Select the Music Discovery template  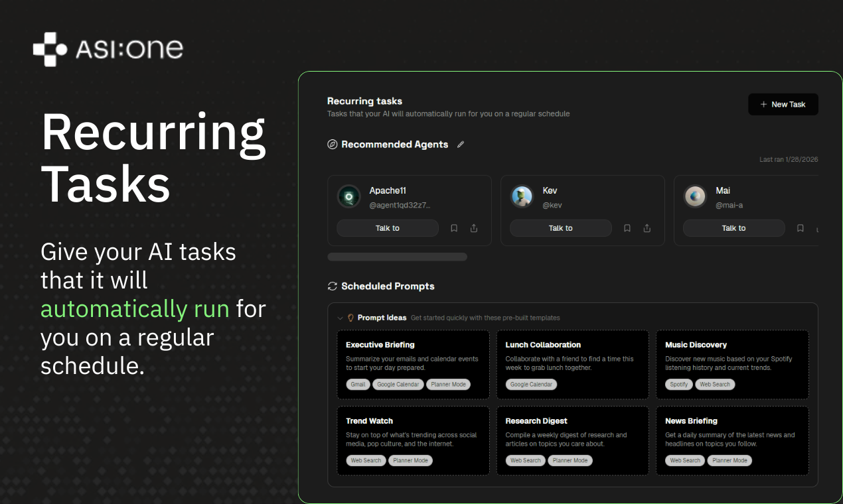(x=732, y=365)
